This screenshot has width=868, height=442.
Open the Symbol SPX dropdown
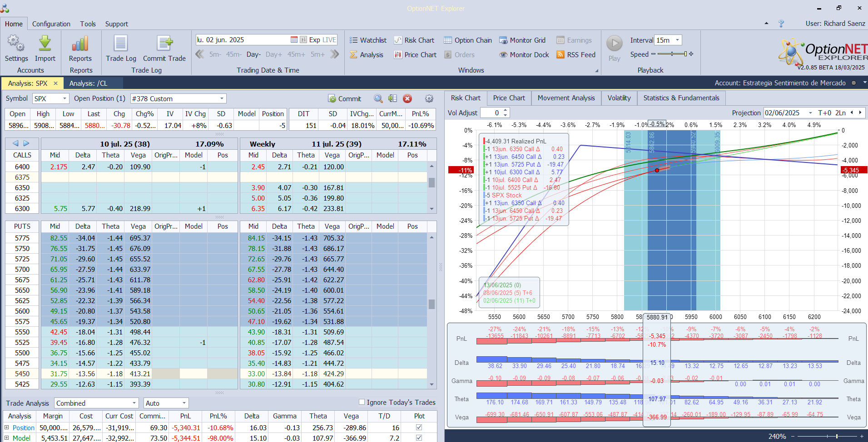tap(64, 98)
